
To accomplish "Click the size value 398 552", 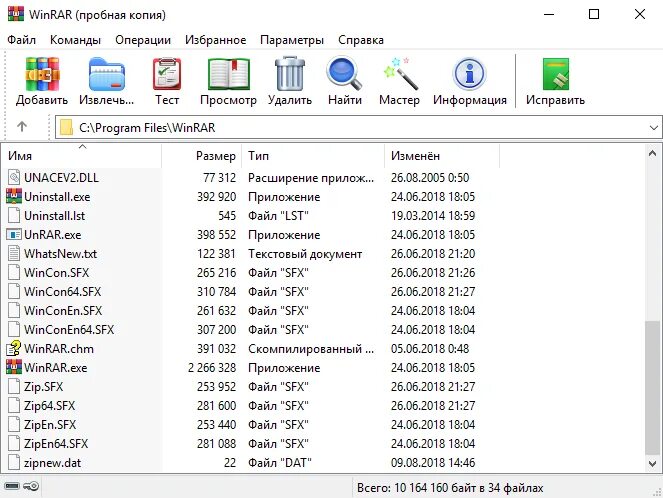I will pos(216,234).
